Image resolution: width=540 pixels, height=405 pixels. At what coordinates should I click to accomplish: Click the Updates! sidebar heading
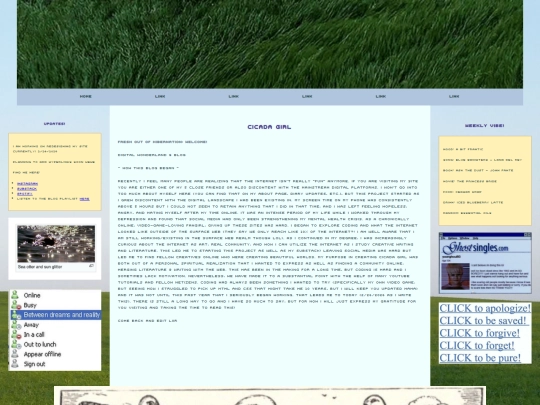54,124
